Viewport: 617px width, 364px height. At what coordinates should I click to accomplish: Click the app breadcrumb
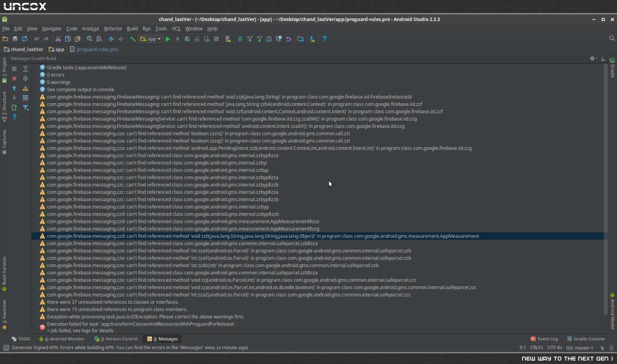[x=56, y=49]
